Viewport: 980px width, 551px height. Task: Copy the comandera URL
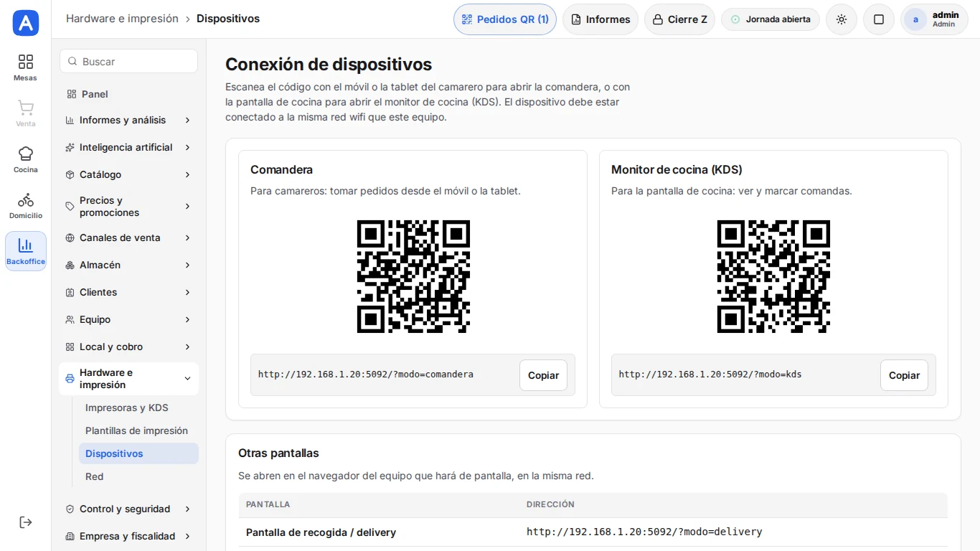543,375
